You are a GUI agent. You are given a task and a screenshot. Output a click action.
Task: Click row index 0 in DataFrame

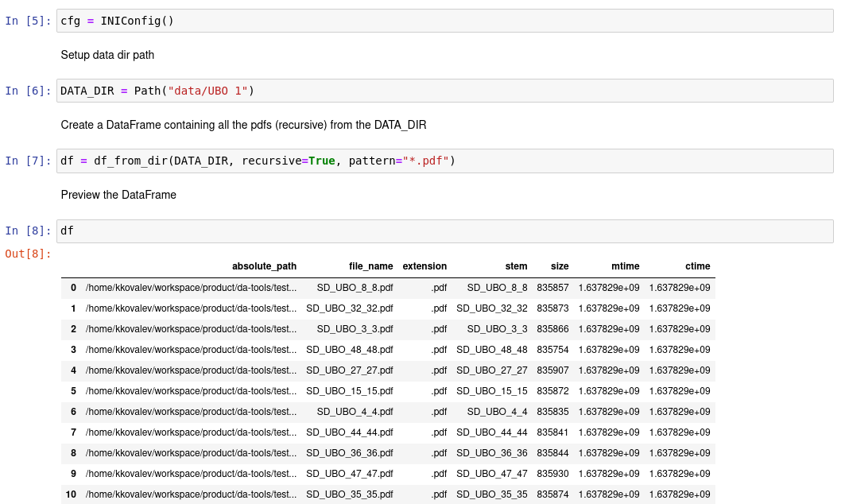pos(73,288)
